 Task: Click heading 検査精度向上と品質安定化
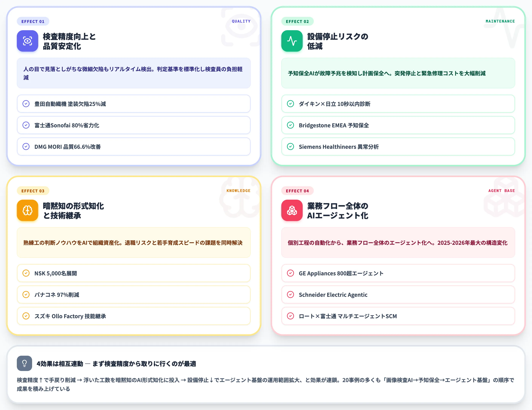click(69, 41)
